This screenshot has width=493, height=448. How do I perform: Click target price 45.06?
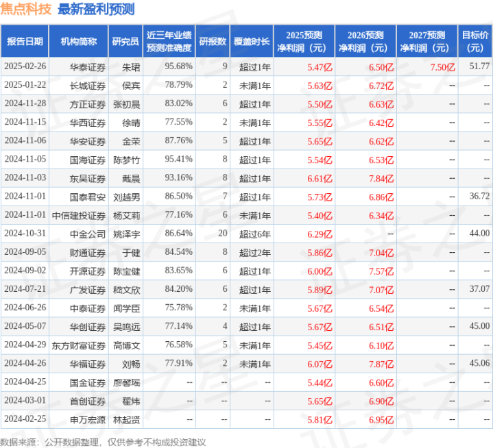[479, 363]
